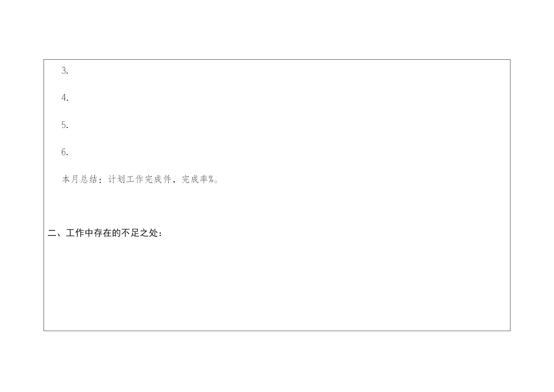
Task: Click the "计划工作完成" phrase
Action: tap(135, 179)
